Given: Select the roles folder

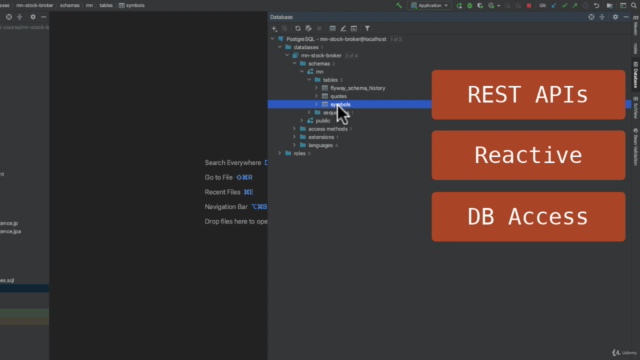Looking at the screenshot, I should pyautogui.click(x=300, y=153).
